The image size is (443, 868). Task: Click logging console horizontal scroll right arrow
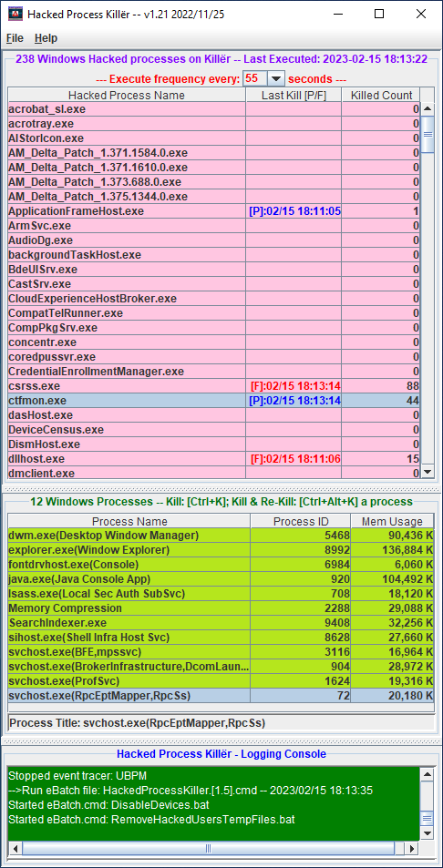click(411, 848)
